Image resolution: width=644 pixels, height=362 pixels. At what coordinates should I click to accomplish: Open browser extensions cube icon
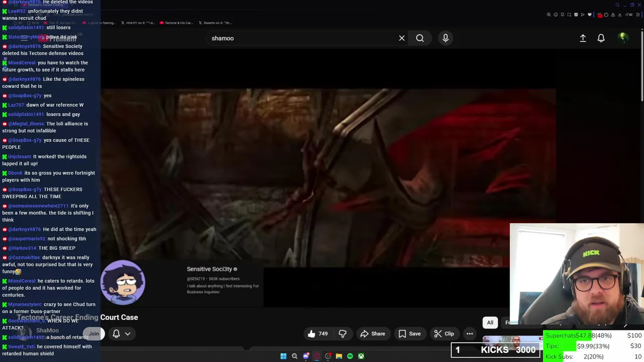tap(606, 15)
